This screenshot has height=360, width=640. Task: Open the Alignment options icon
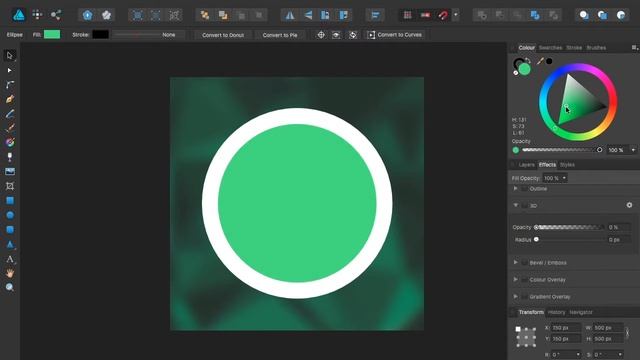coord(375,16)
